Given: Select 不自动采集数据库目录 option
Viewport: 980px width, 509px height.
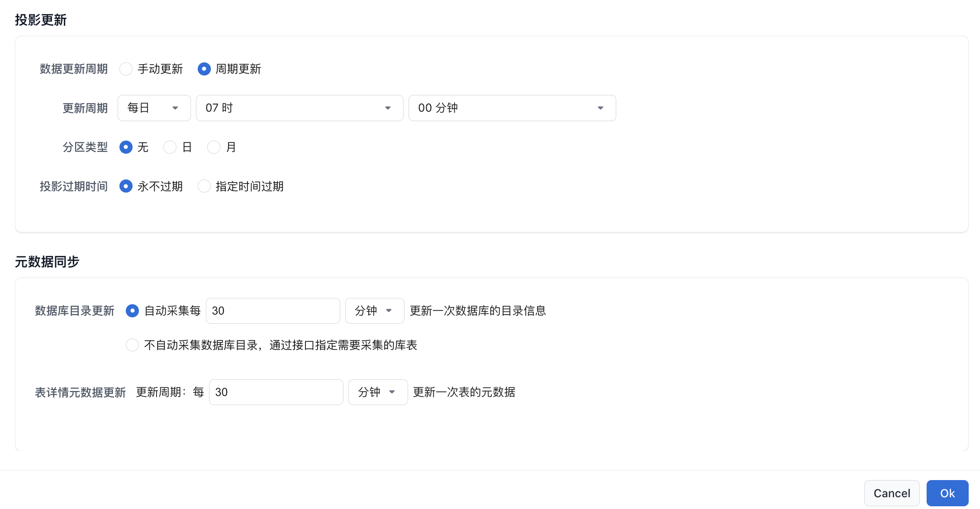Looking at the screenshot, I should (x=132, y=345).
